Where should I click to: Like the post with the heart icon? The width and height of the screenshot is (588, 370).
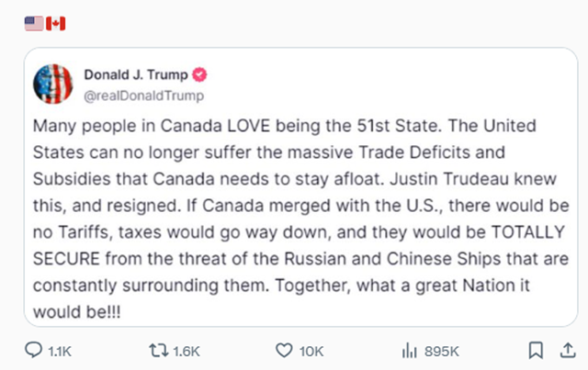[x=284, y=350]
